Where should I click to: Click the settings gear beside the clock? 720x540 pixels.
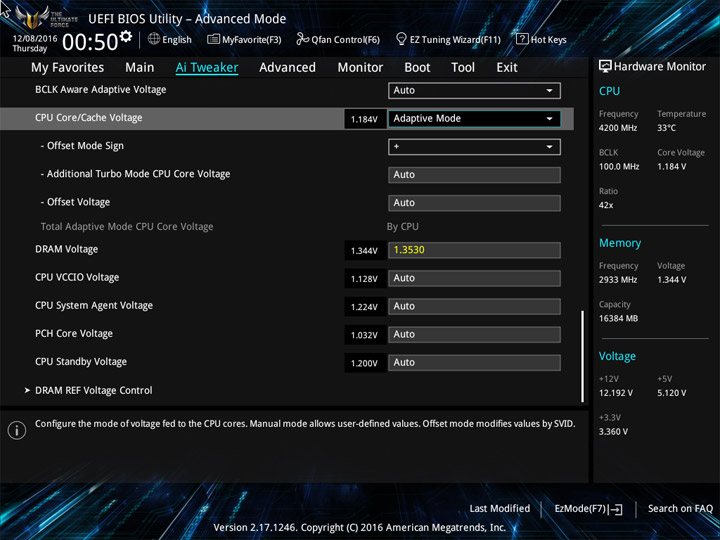126,36
